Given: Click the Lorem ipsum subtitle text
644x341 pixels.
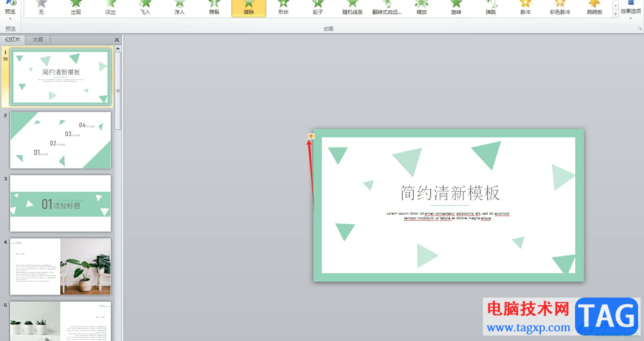Looking at the screenshot, I should pos(448,216).
